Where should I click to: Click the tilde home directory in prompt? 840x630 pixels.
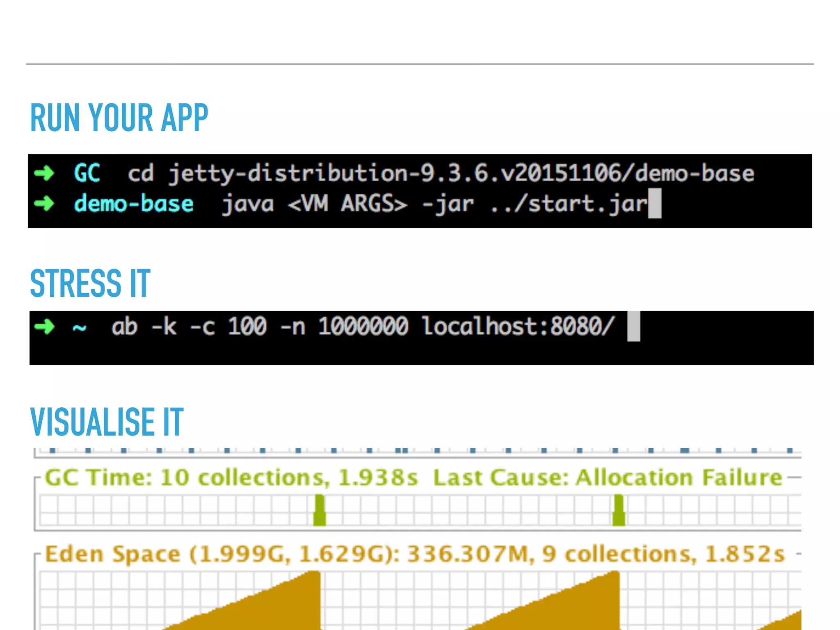(80, 328)
